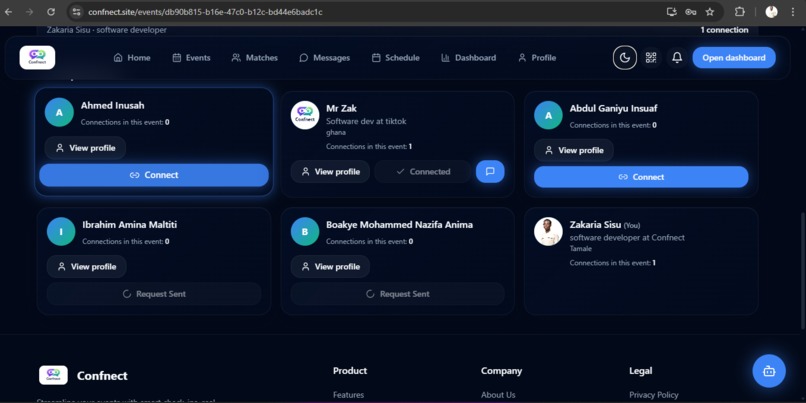806x403 pixels.
Task: Open the Messages nav item
Action: pos(324,58)
